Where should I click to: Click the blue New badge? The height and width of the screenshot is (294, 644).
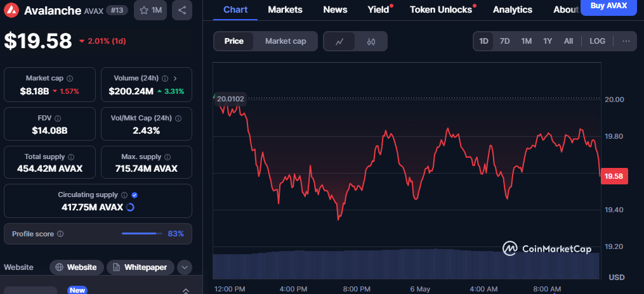(77, 290)
